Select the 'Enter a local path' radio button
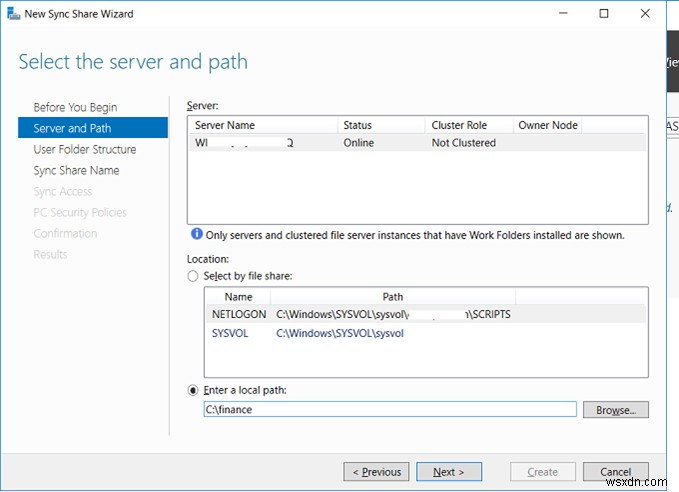 [193, 389]
